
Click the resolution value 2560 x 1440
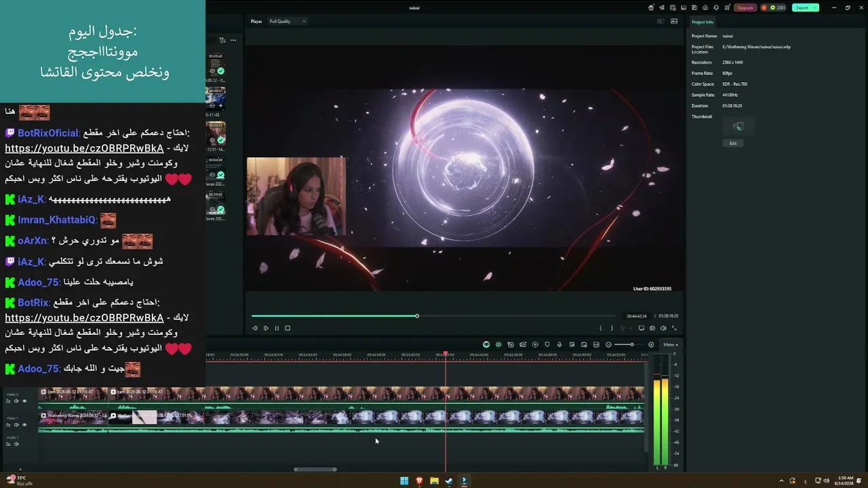(x=732, y=62)
